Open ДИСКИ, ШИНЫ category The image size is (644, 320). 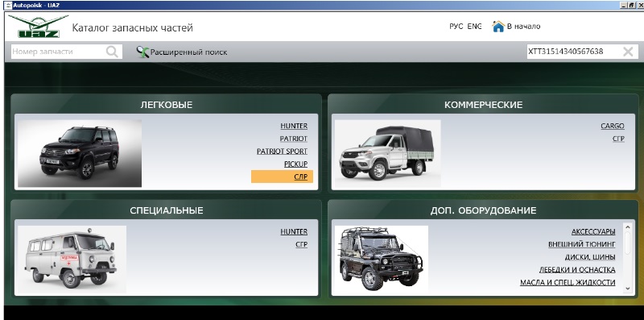tap(590, 257)
